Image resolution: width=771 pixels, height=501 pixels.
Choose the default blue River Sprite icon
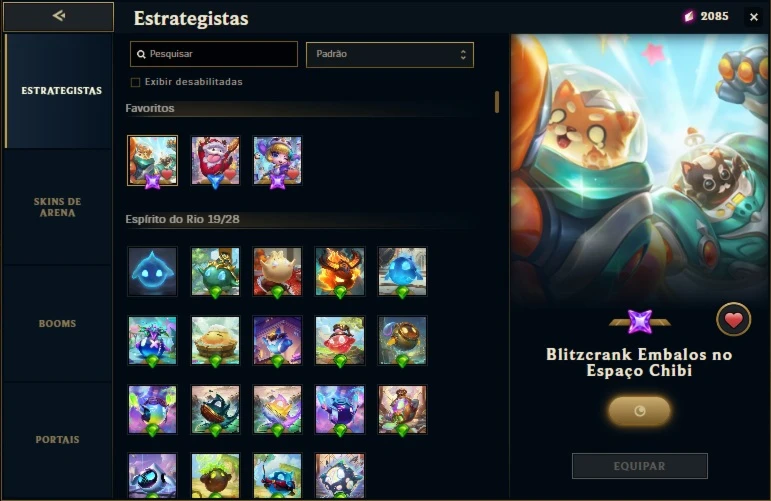pos(152,271)
